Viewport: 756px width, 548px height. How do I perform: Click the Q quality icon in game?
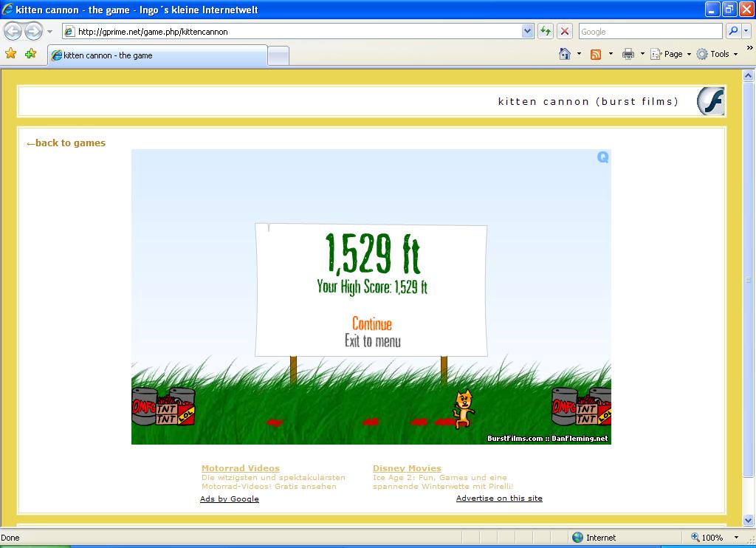[602, 157]
